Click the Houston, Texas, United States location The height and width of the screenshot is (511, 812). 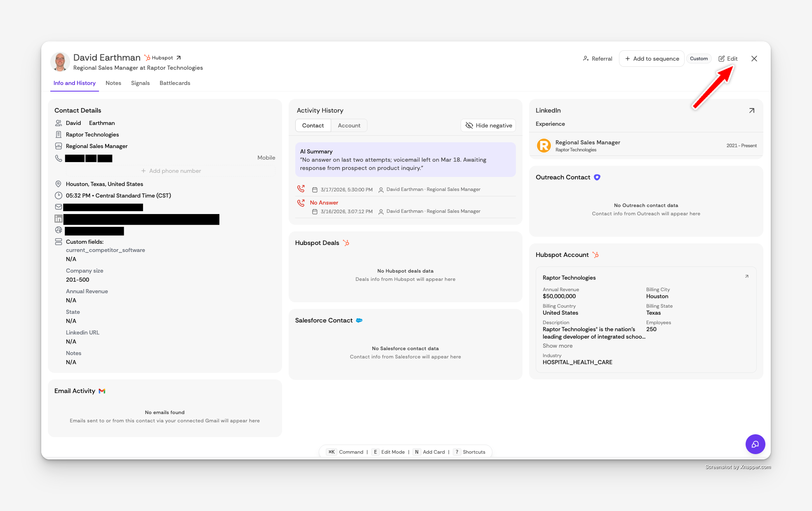[104, 184]
